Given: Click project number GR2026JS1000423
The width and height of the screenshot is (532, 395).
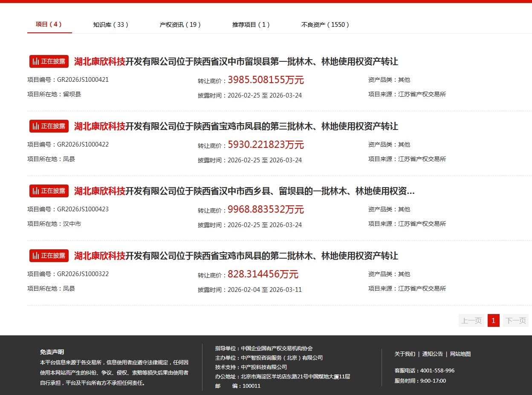Looking at the screenshot, I should [83, 209].
